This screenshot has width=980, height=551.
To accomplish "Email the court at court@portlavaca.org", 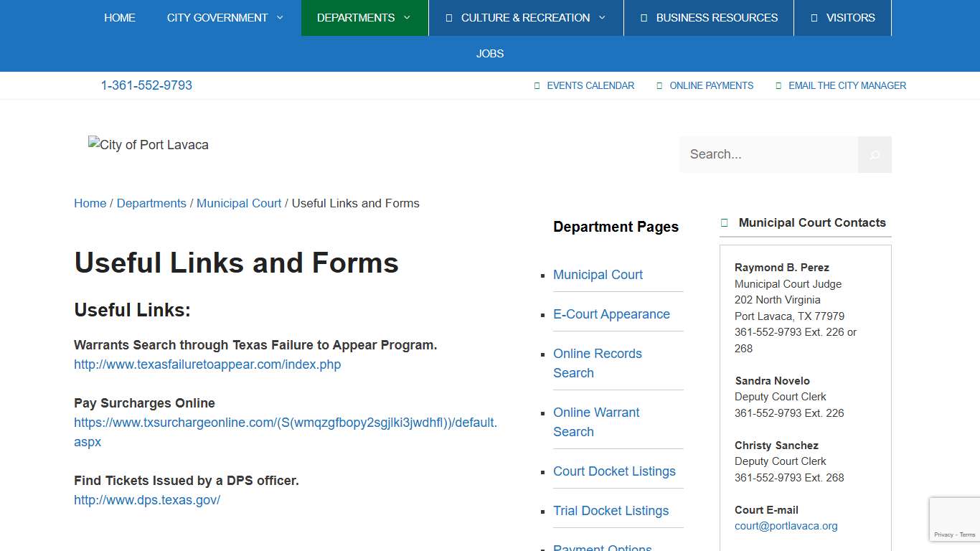I will tap(786, 525).
